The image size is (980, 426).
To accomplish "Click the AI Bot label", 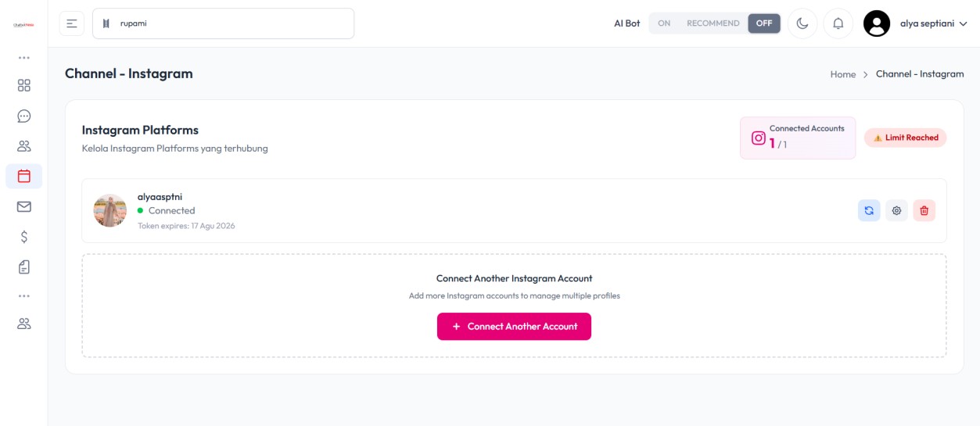I will (x=626, y=23).
